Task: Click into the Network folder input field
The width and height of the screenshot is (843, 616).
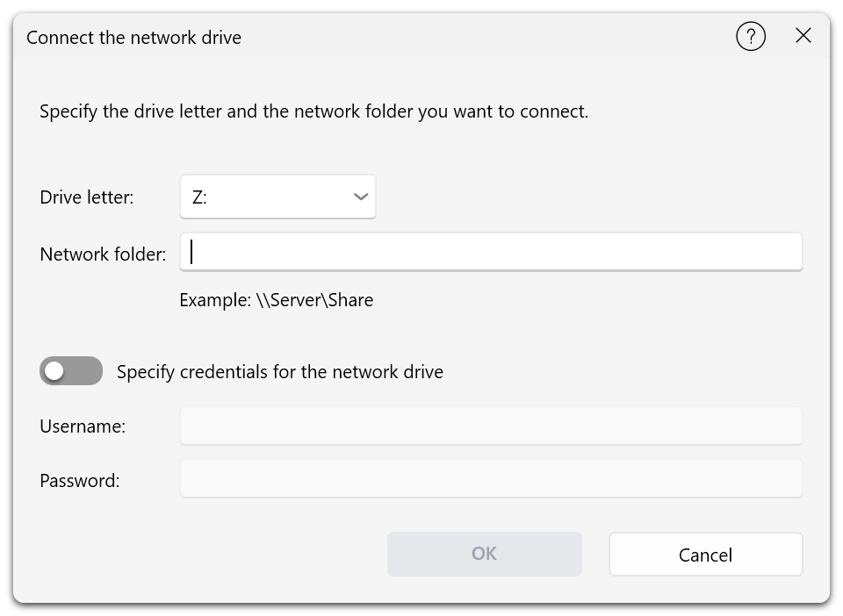Action: 491,252
